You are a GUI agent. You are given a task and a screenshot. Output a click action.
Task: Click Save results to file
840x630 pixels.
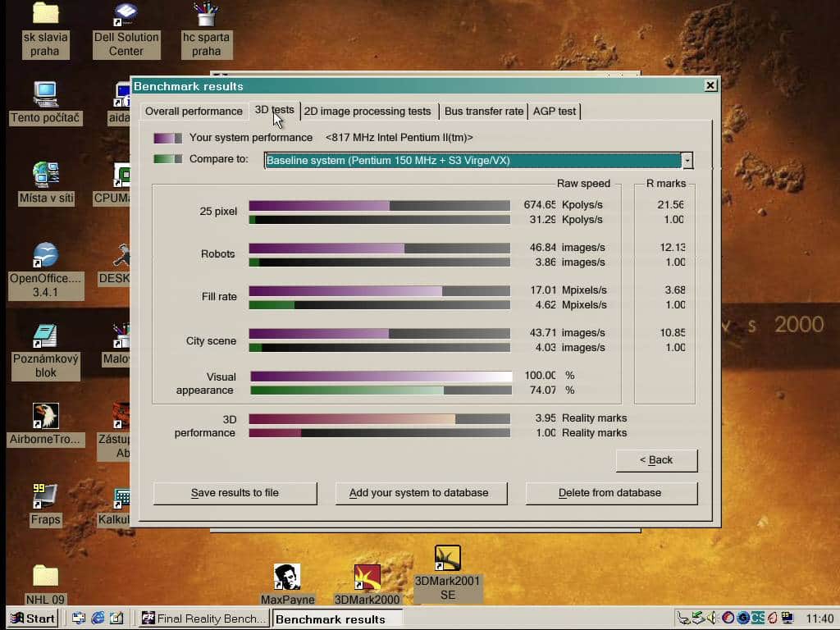tap(235, 493)
